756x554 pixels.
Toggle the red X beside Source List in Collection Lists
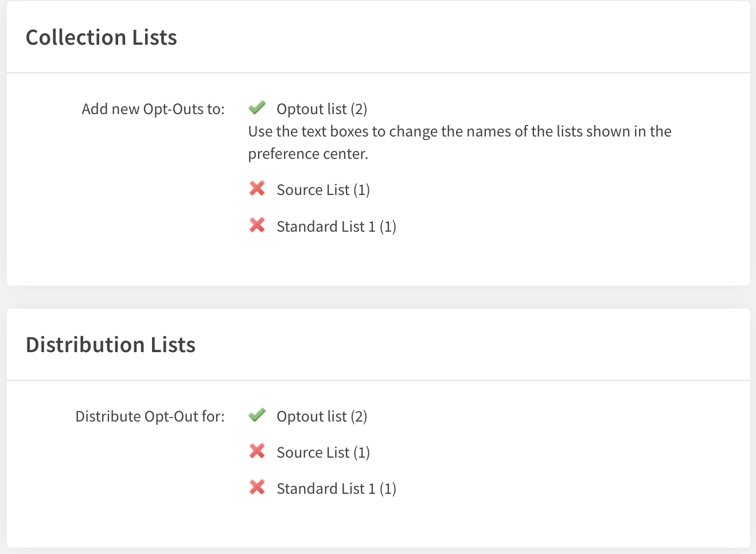(x=257, y=188)
